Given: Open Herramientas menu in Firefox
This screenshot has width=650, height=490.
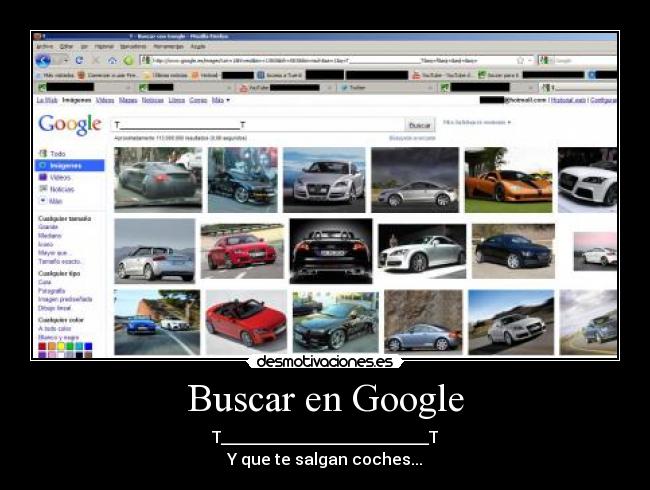Looking at the screenshot, I should [168, 47].
